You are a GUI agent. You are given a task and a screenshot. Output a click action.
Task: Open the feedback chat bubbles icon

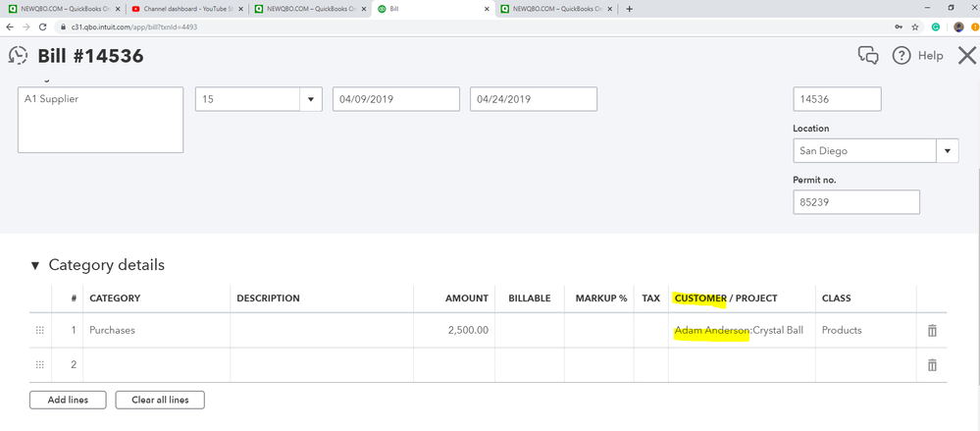click(x=868, y=56)
